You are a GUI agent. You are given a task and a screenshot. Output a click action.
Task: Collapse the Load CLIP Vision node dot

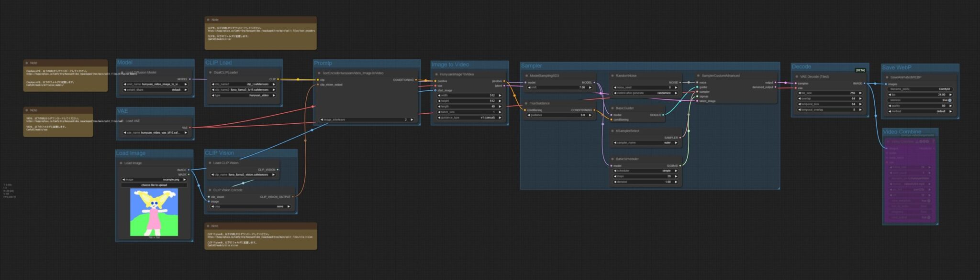210,163
